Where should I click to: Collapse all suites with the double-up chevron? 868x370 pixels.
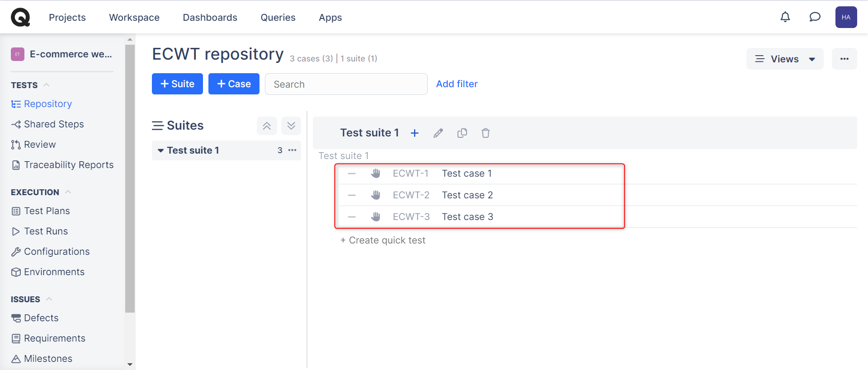point(267,126)
